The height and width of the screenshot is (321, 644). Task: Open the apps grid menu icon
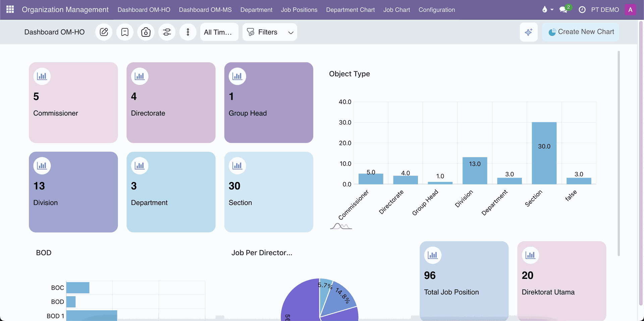click(10, 9)
